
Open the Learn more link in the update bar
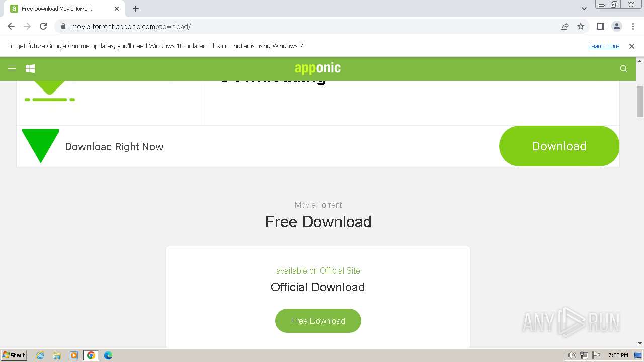click(604, 46)
